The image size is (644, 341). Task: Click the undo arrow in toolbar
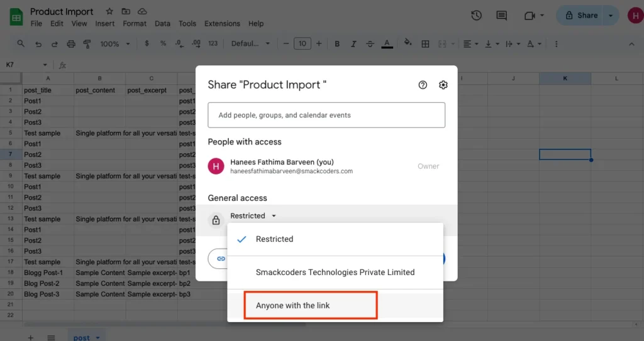pos(39,44)
